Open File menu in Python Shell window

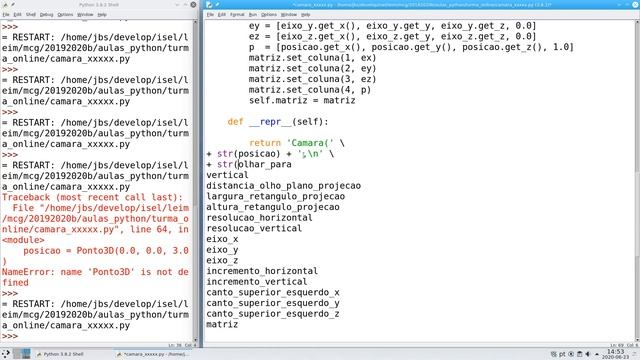(6, 15)
